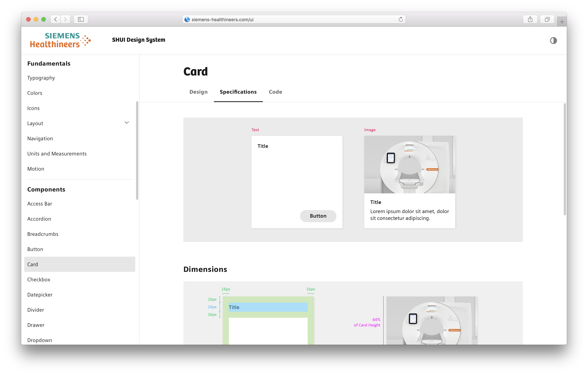The height and width of the screenshot is (375, 588).
Task: Click the Checkbox component in sidebar
Action: coord(39,279)
